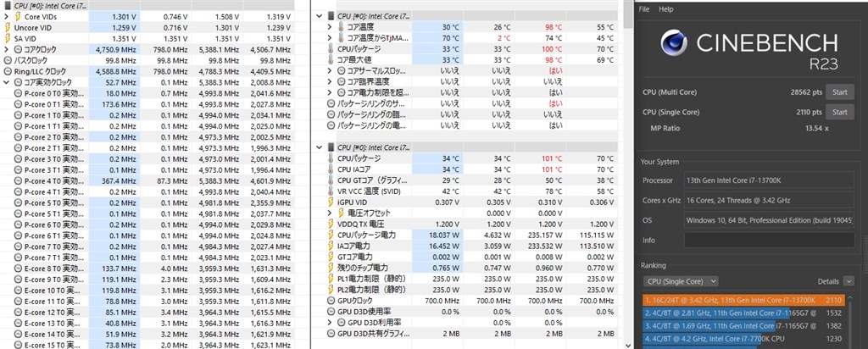Expand the コア電力制限を超 row arrow
Image resolution: width=868 pixels, height=349 pixels.
tap(331, 93)
